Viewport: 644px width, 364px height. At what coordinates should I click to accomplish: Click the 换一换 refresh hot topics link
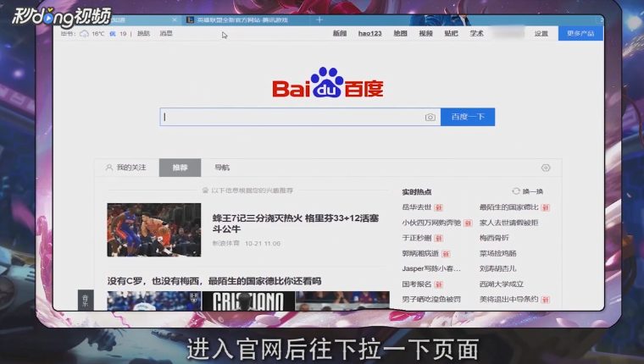tap(533, 191)
